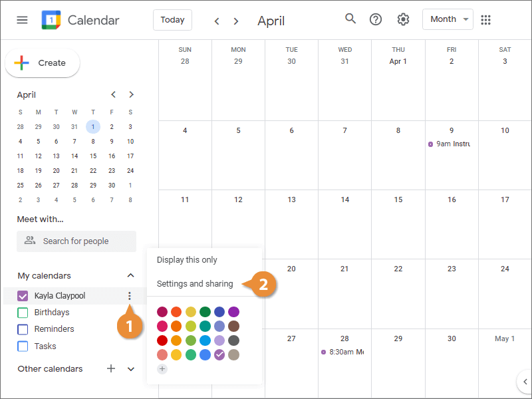
Task: Choose Display this only
Action: (x=187, y=260)
